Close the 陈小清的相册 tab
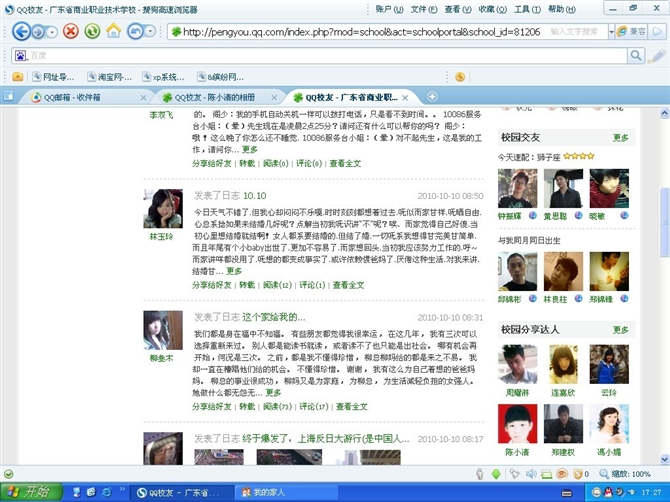The width and height of the screenshot is (670, 502). pyautogui.click(x=274, y=98)
